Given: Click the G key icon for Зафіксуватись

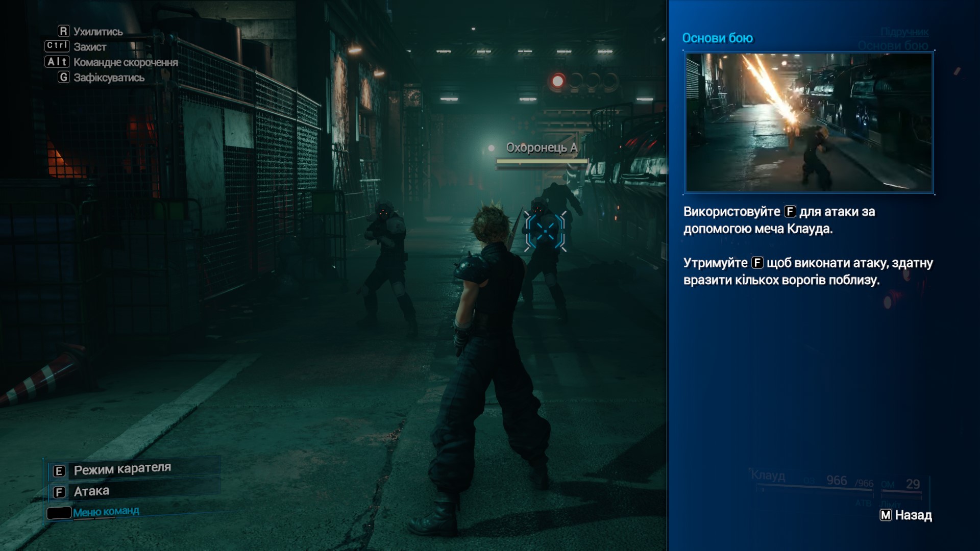Looking at the screenshot, I should [x=63, y=77].
